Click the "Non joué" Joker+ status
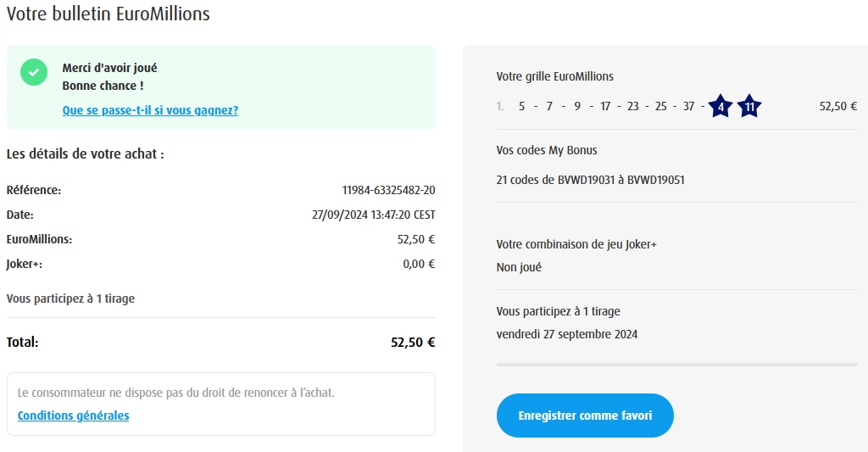Screen dimensions: 868x452 (519, 267)
